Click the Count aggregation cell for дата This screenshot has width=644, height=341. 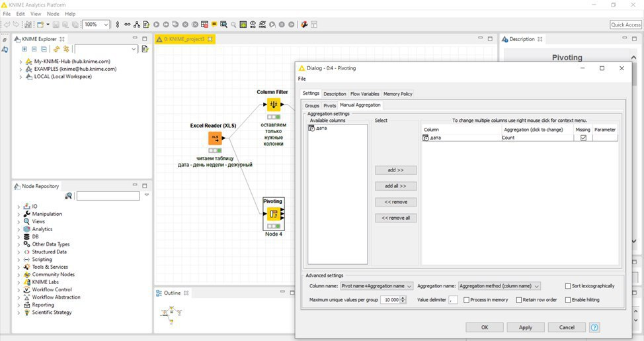point(537,138)
